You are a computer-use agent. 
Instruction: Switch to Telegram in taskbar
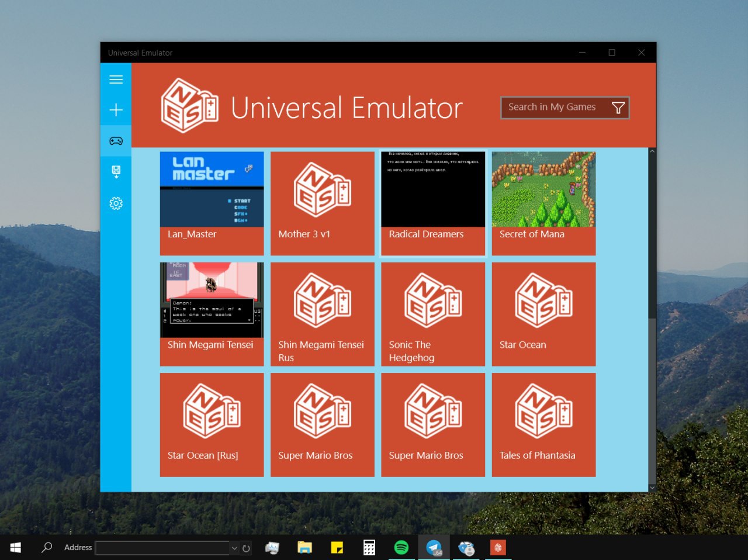pos(434,548)
